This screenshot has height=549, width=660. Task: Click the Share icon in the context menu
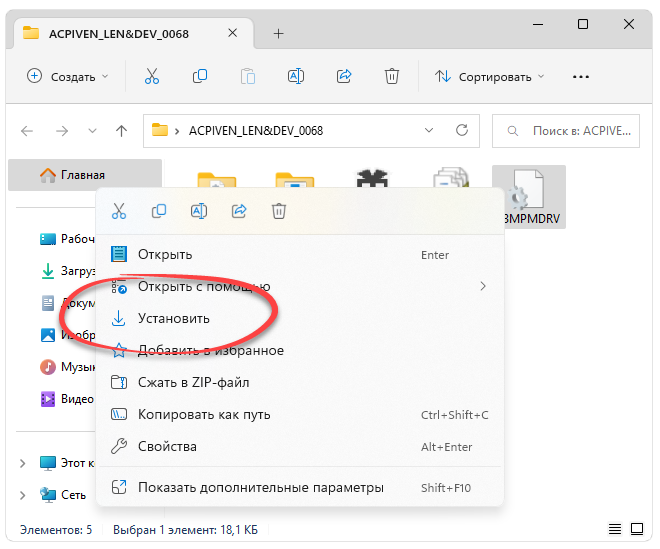click(239, 211)
